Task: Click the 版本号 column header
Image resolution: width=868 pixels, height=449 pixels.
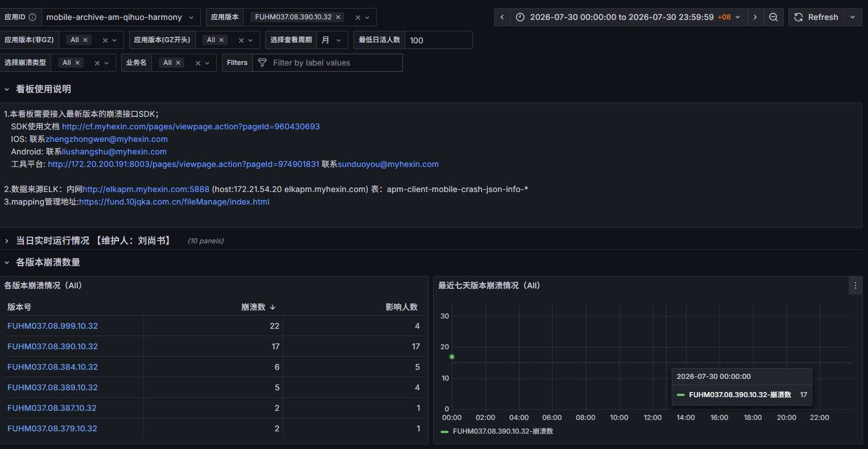Action: tap(19, 307)
